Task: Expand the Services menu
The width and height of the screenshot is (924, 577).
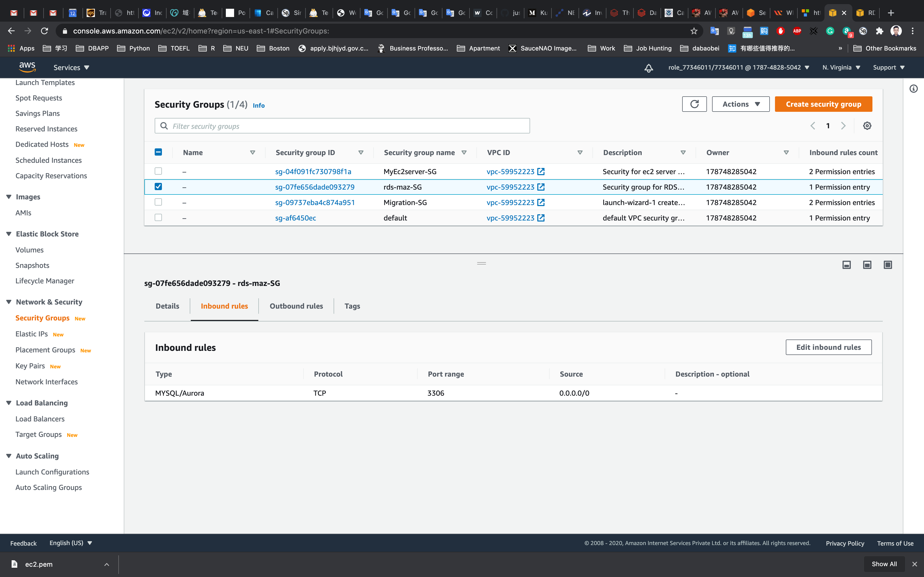Action: 71,67
